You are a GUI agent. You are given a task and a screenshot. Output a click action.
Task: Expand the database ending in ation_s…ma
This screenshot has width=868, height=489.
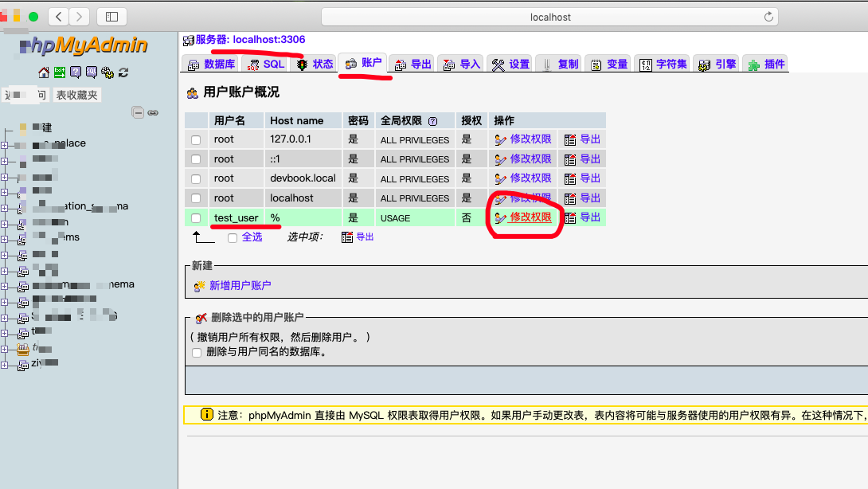[5, 208]
